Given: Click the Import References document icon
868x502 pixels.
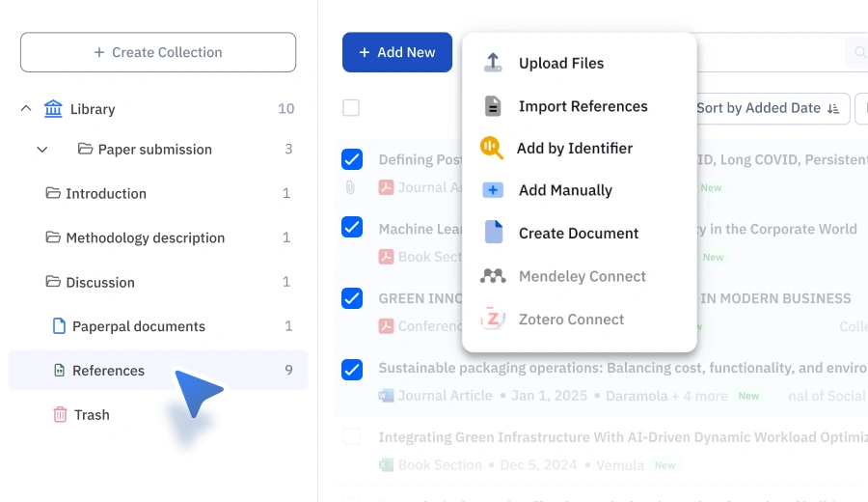Looking at the screenshot, I should (493, 106).
